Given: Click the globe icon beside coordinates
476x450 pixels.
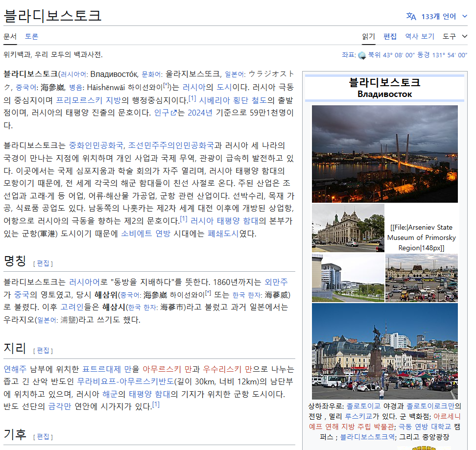Looking at the screenshot, I should click(362, 55).
